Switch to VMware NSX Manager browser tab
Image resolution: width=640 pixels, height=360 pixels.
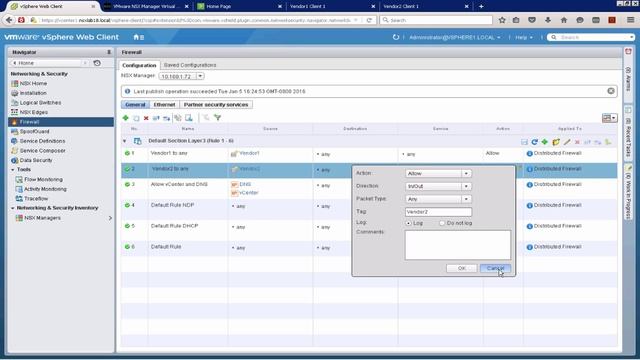point(145,6)
